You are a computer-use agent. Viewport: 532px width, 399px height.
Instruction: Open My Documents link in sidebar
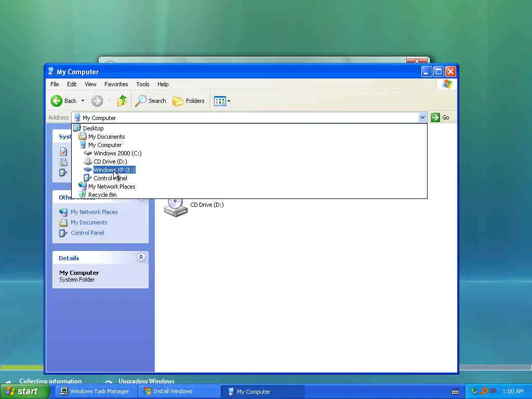tap(89, 222)
